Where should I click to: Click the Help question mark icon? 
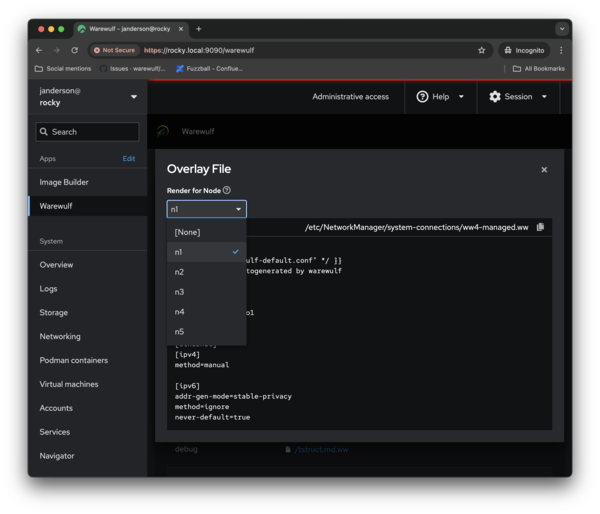[422, 96]
